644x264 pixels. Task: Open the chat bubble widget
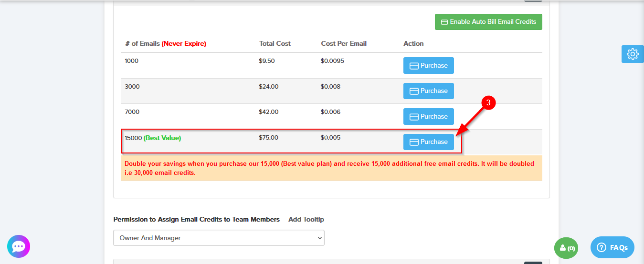tap(19, 246)
